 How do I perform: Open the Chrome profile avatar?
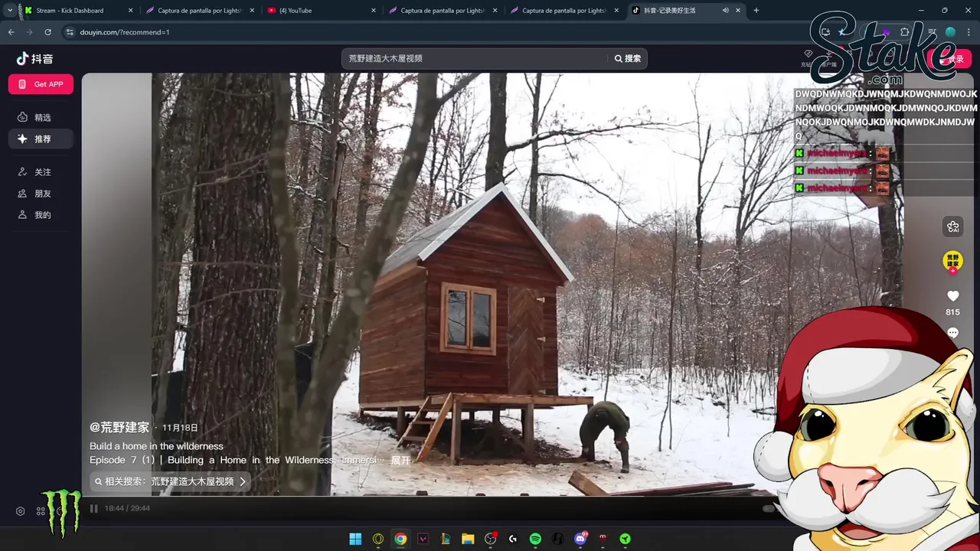950,32
